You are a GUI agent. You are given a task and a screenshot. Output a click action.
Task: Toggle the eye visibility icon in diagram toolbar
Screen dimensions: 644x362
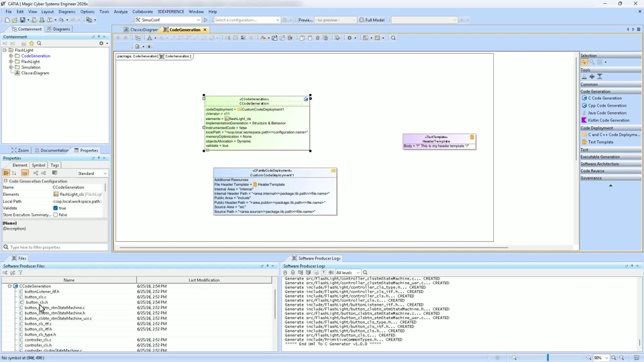(149, 47)
